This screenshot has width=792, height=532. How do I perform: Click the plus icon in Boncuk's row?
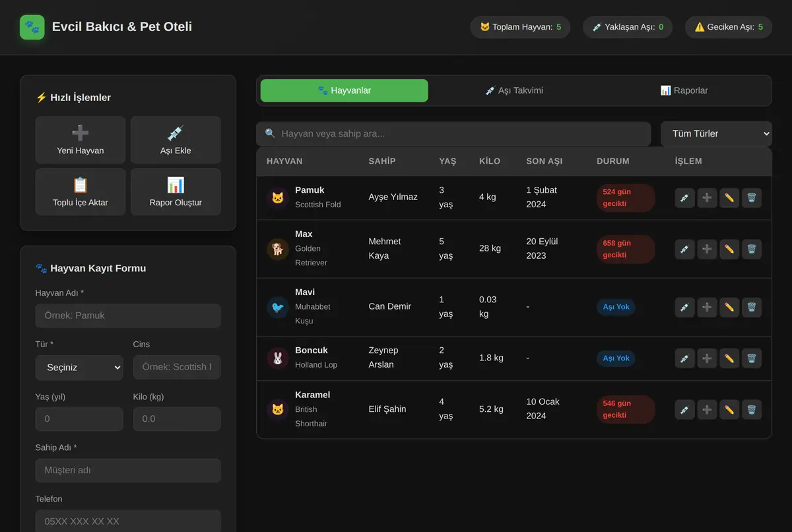pyautogui.click(x=707, y=358)
